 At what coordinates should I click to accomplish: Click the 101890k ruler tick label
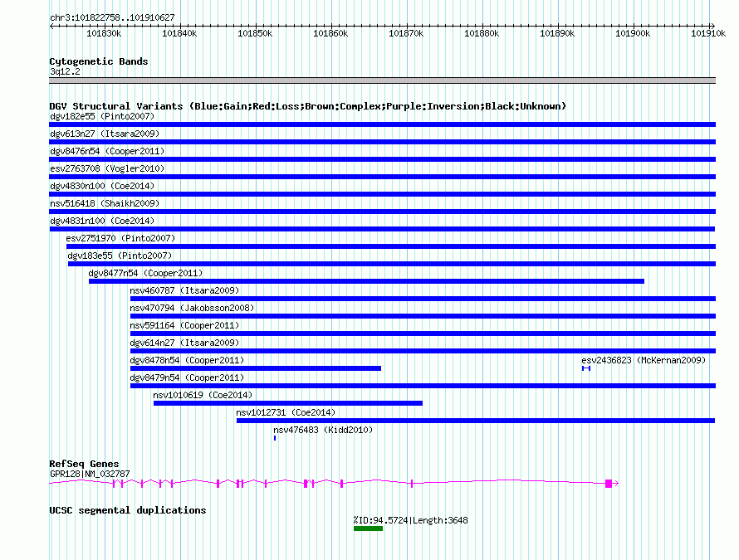coord(557,33)
